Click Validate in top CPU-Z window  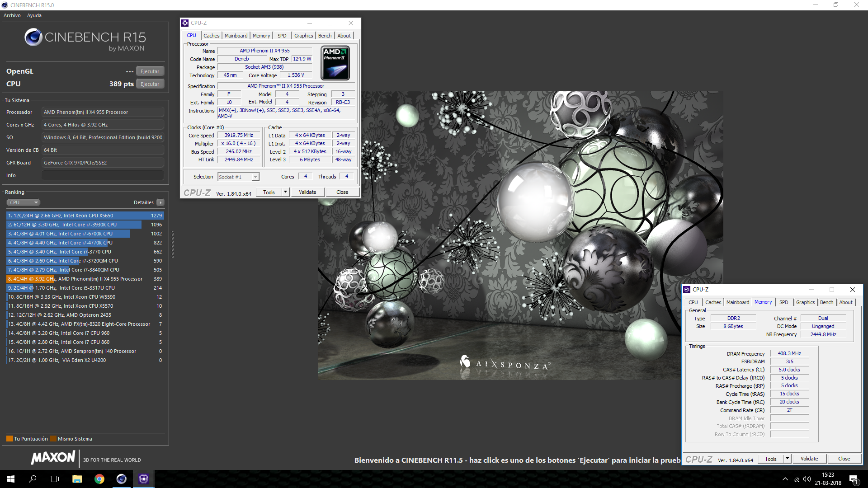point(307,192)
